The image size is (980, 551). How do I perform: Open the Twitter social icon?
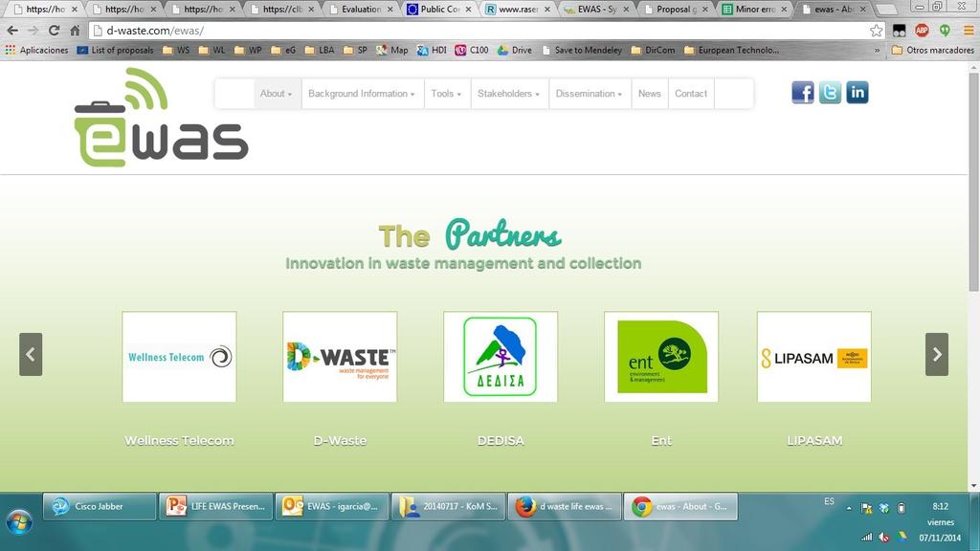(830, 93)
